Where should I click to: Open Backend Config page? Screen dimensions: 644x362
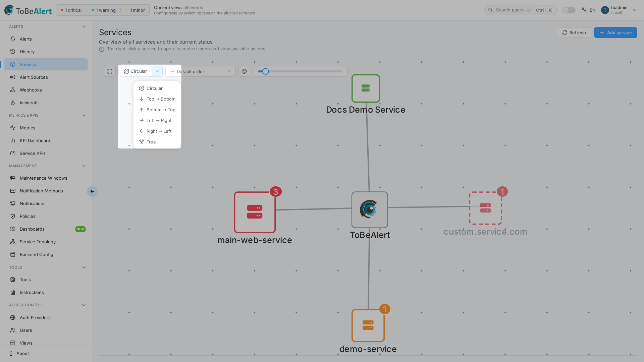[46, 254]
